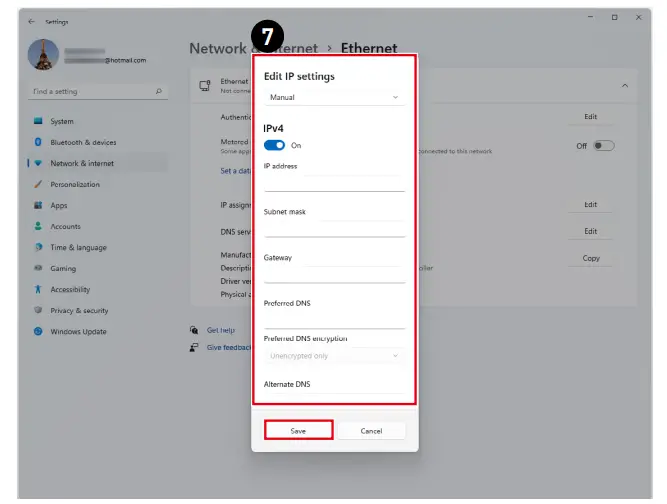The height and width of the screenshot is (504, 667).
Task: Select the Gaming controller icon
Action: click(x=38, y=268)
